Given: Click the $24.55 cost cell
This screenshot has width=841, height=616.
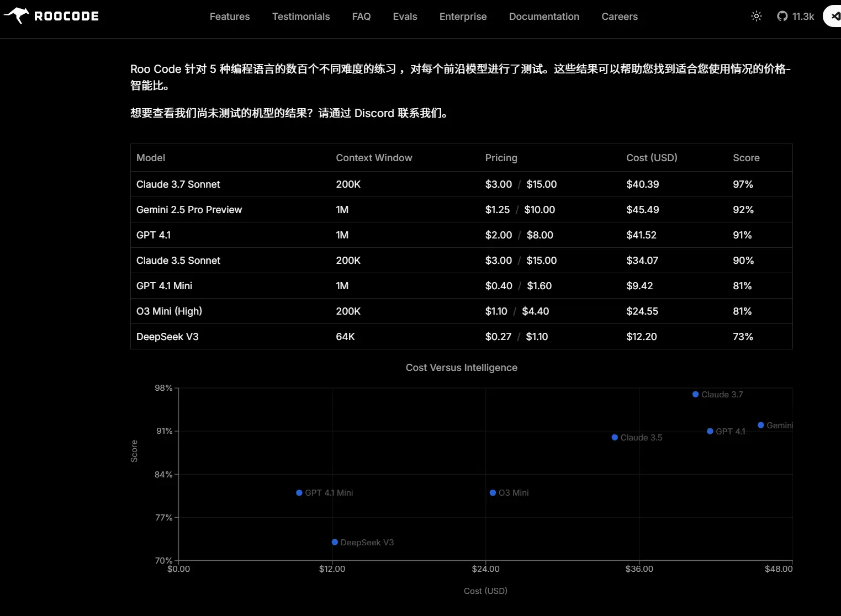Looking at the screenshot, I should (x=642, y=311).
